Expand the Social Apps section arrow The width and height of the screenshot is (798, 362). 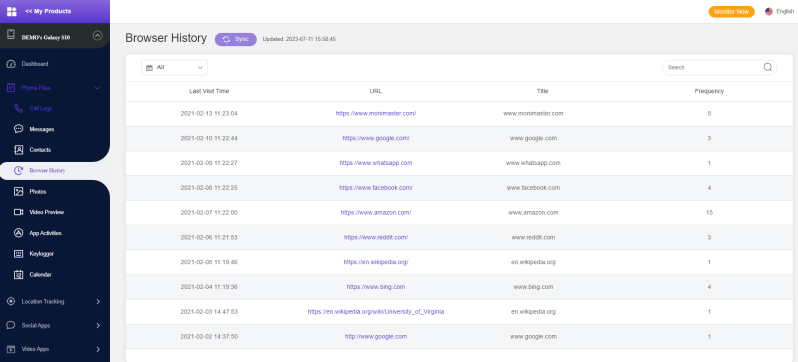(98, 325)
